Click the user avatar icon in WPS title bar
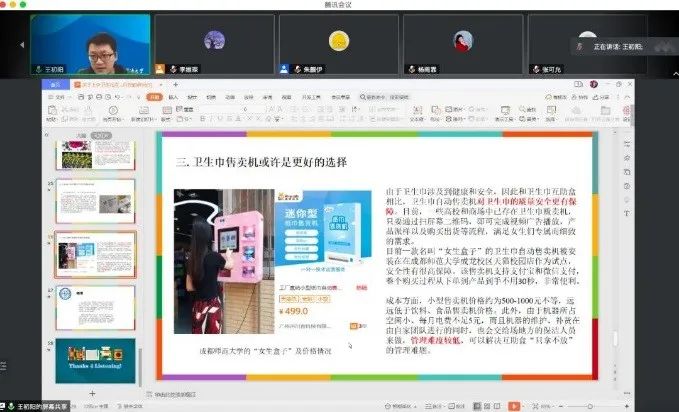The width and height of the screenshot is (679, 412). click(594, 84)
